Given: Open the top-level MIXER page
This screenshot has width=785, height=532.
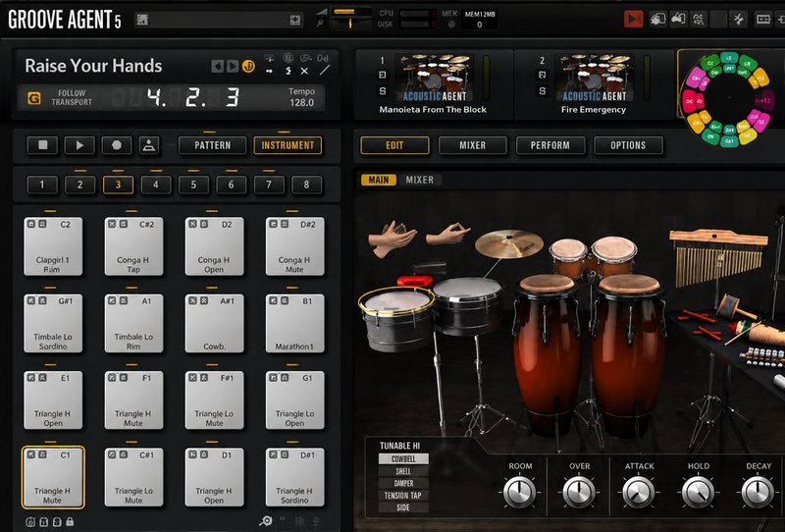Looking at the screenshot, I should (473, 145).
